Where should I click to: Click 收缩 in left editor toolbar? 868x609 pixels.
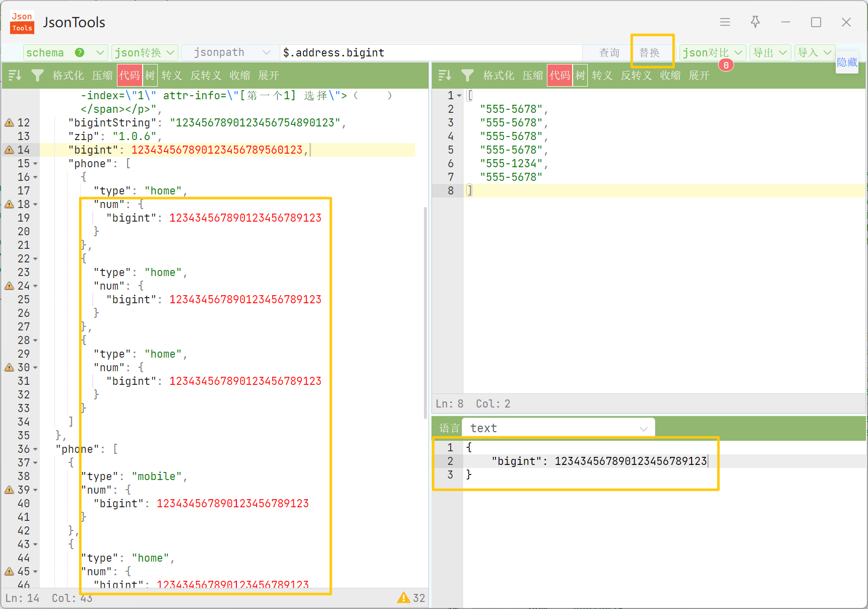[240, 76]
